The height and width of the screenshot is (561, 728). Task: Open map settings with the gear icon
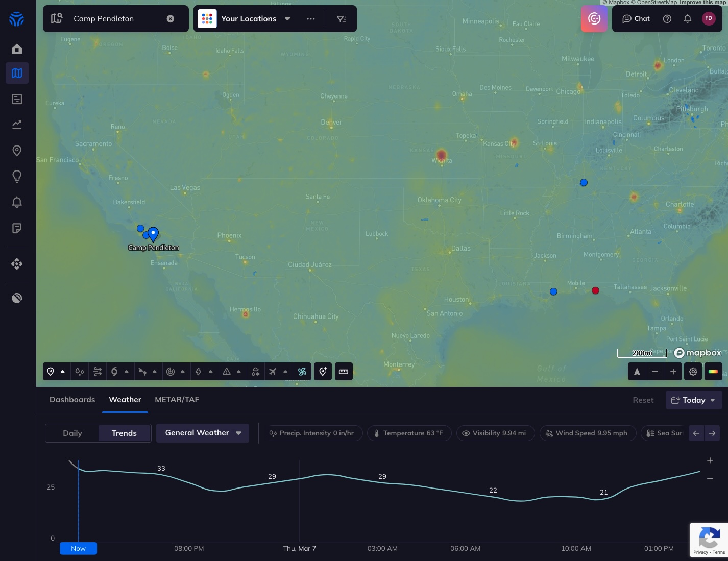[693, 371]
